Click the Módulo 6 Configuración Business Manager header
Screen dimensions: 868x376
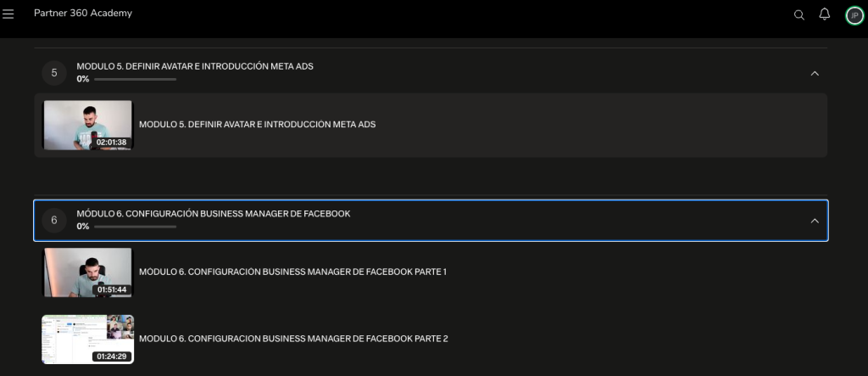point(431,220)
